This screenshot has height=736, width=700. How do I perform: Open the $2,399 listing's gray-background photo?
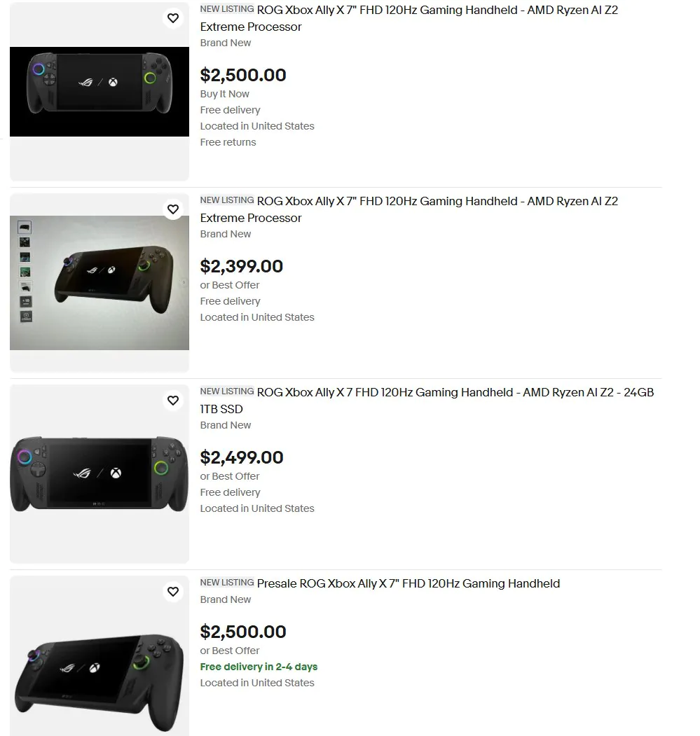click(x=99, y=282)
